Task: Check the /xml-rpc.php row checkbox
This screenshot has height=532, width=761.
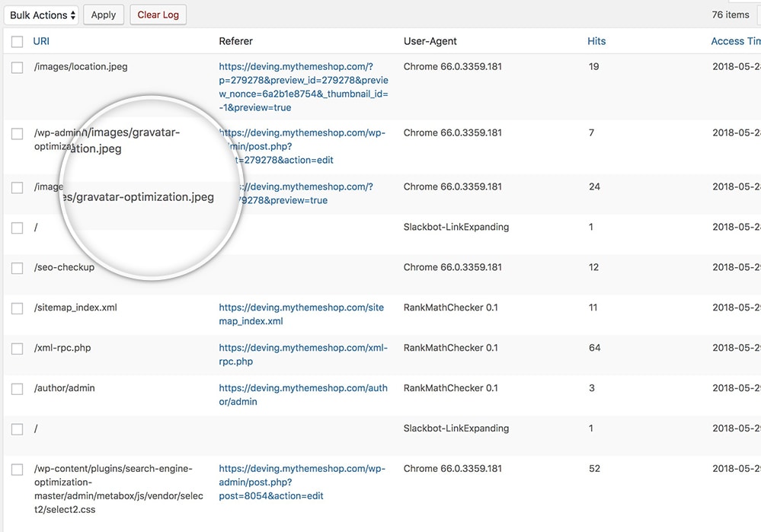Action: [17, 348]
